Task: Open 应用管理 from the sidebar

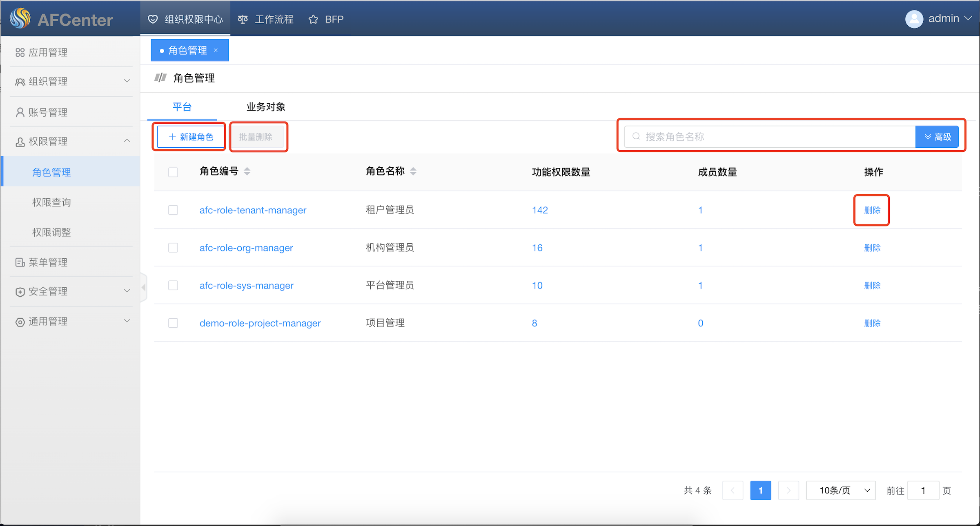Action: [x=48, y=52]
